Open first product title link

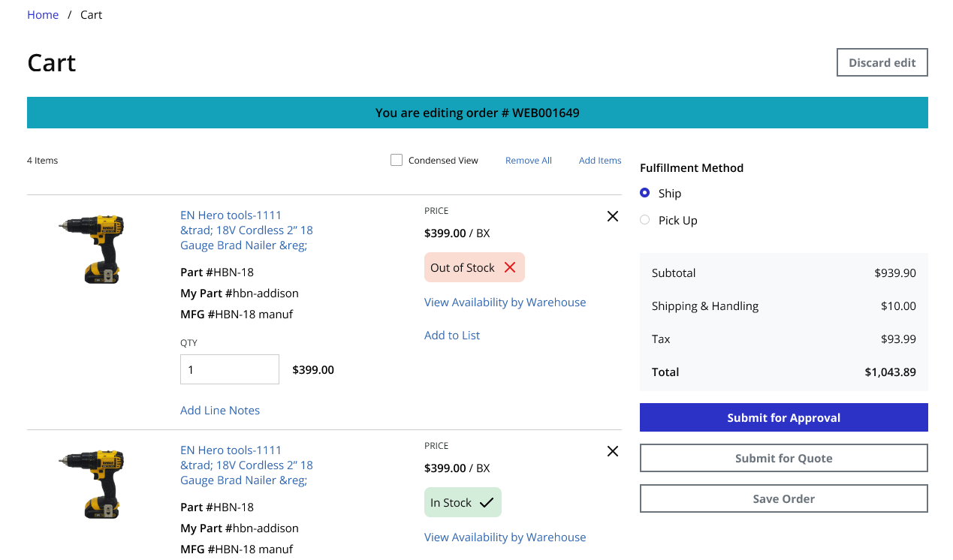(x=246, y=230)
